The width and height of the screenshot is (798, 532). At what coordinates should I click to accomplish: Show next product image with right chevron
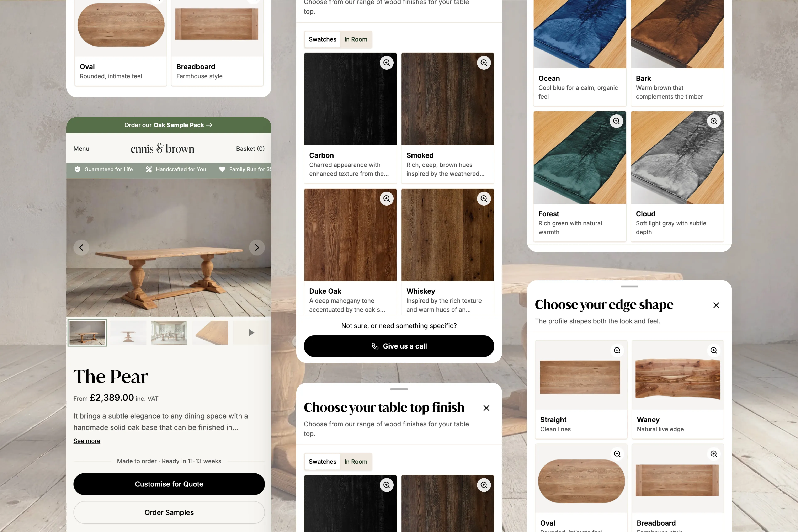[257, 248]
